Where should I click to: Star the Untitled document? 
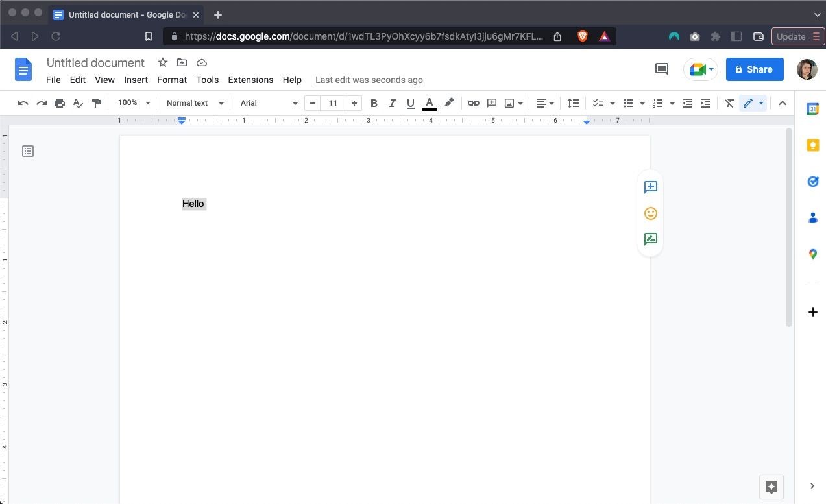[x=163, y=62]
